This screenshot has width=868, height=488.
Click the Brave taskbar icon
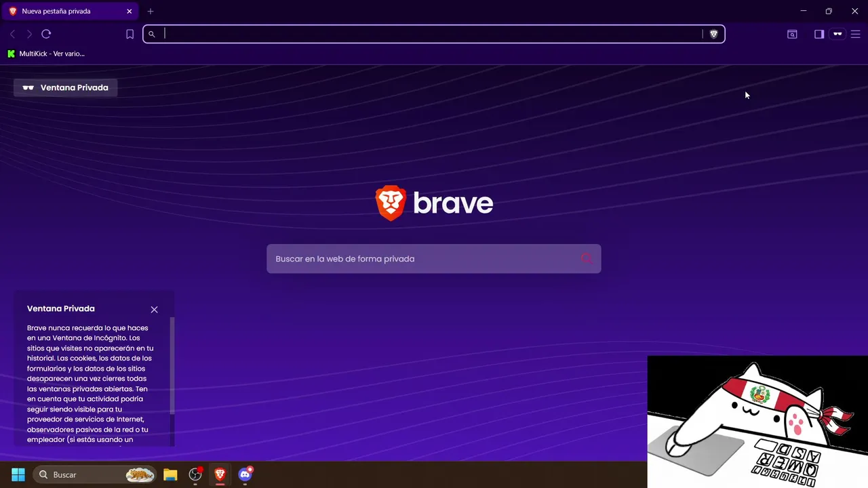click(x=220, y=474)
